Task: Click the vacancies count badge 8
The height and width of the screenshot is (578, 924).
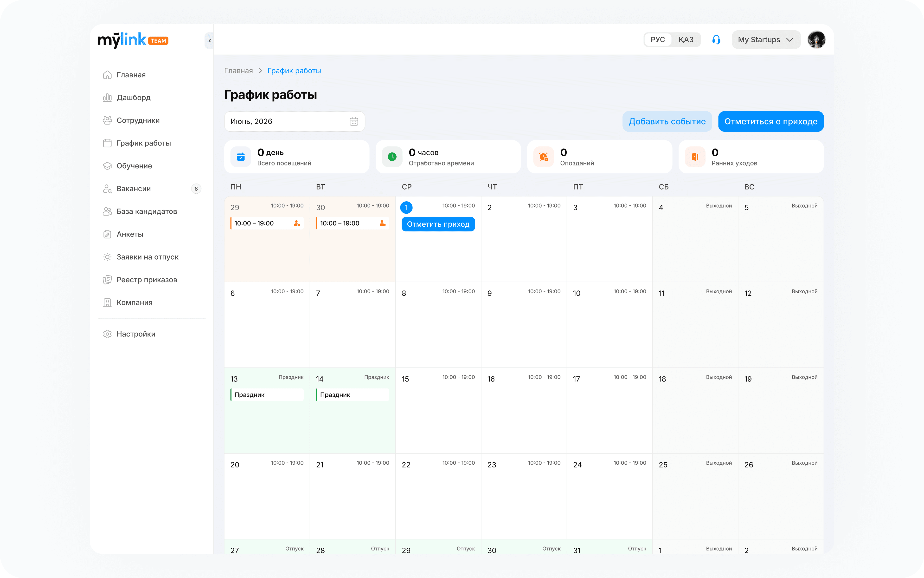Action: tap(196, 189)
